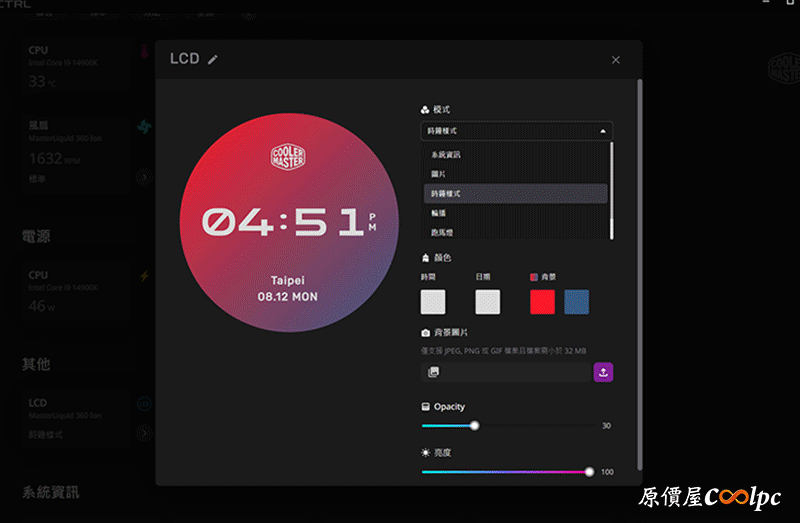800x523 pixels.
Task: Click the mode list scrollbar
Action: [x=612, y=190]
